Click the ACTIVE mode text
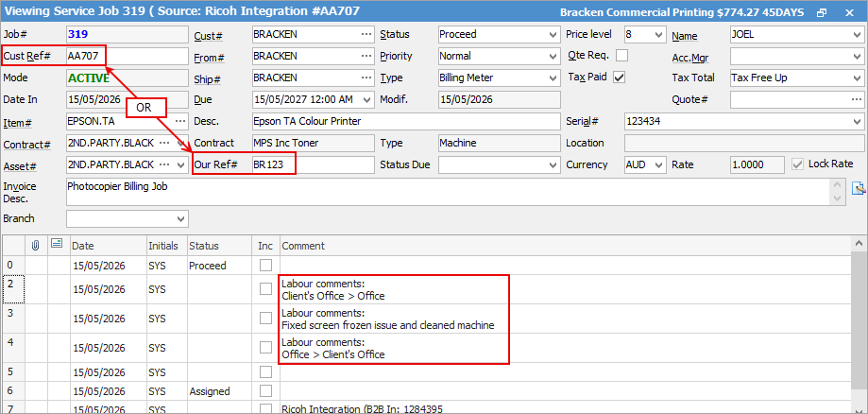 pyautogui.click(x=89, y=78)
